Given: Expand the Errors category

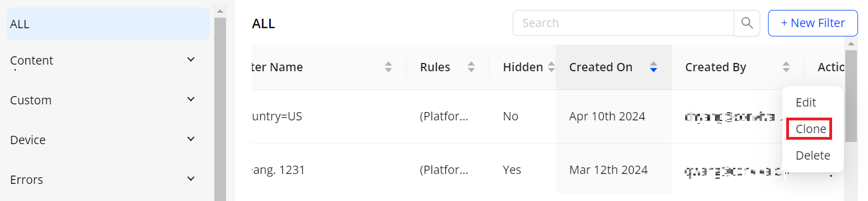Looking at the screenshot, I should (x=191, y=179).
